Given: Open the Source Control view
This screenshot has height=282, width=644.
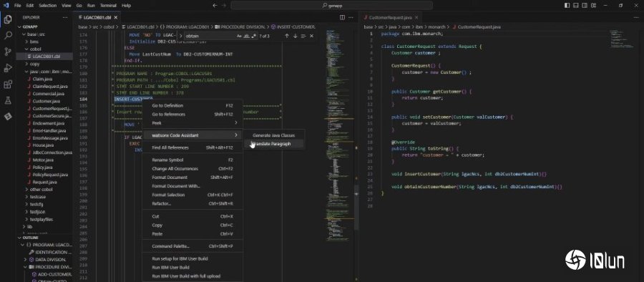Looking at the screenshot, I should (x=7, y=52).
